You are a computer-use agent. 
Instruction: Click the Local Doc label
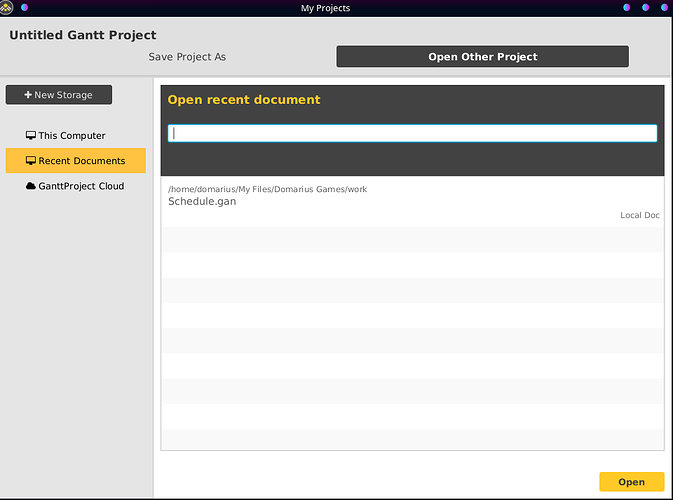pos(640,215)
